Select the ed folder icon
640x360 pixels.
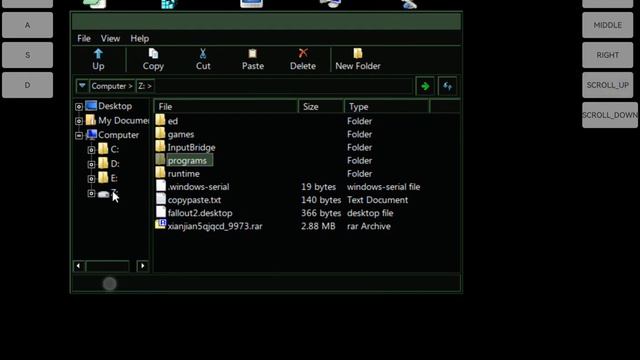[160, 120]
